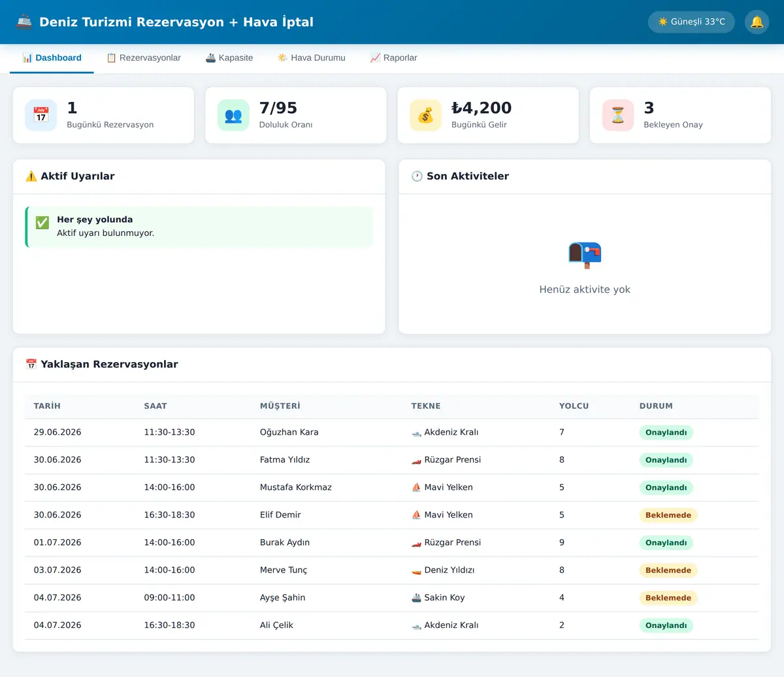
Task: Click Onaylandı status for Ali Çelik
Action: point(666,625)
